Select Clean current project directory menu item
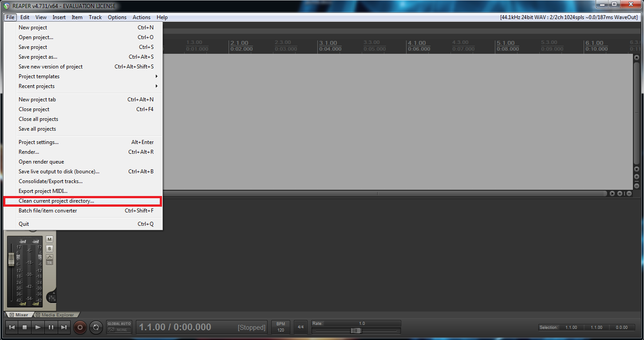 click(83, 201)
